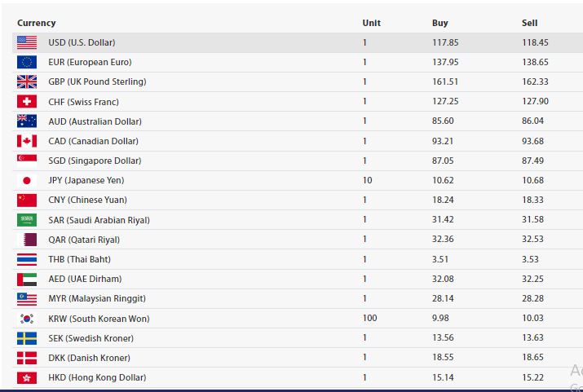Image resolution: width=583 pixels, height=392 pixels.
Task: Click the UK flag icon
Action: pyautogui.click(x=27, y=81)
